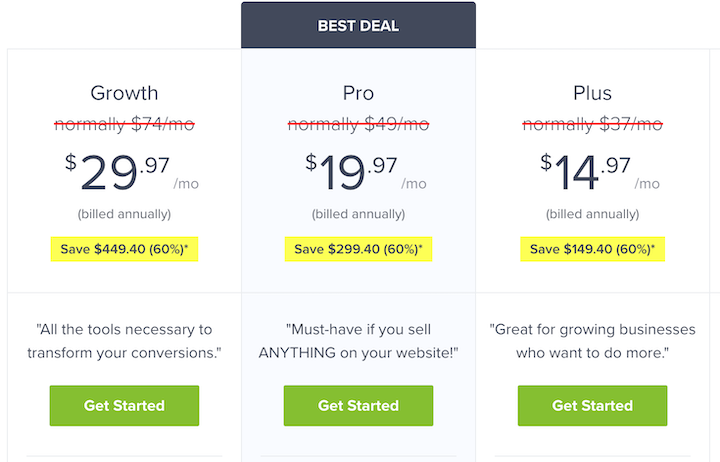Click the $29.97 per month price

132,172
